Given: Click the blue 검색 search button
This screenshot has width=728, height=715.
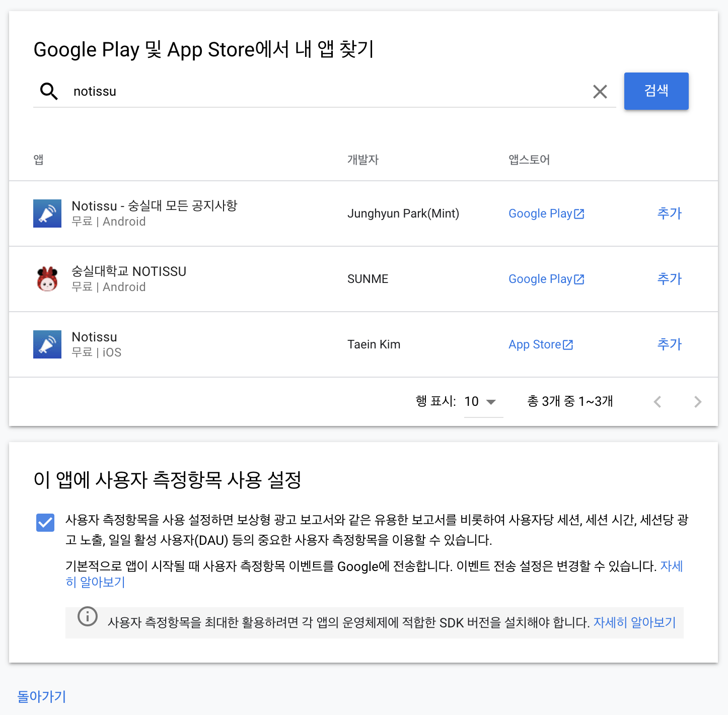Looking at the screenshot, I should pyautogui.click(x=656, y=91).
